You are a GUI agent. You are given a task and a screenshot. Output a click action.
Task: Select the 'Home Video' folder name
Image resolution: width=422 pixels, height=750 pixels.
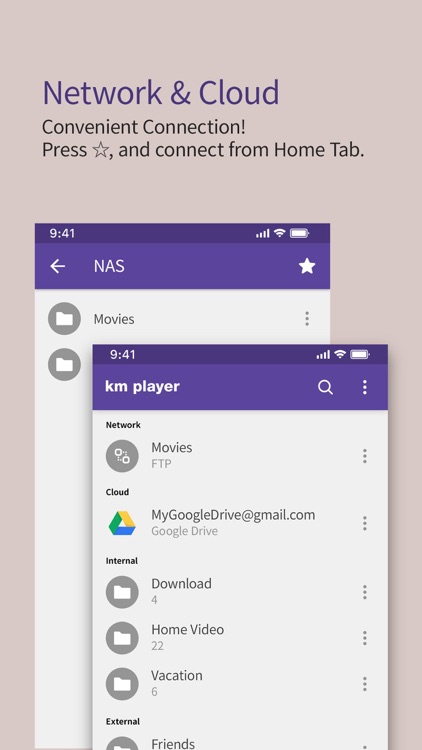point(188,629)
